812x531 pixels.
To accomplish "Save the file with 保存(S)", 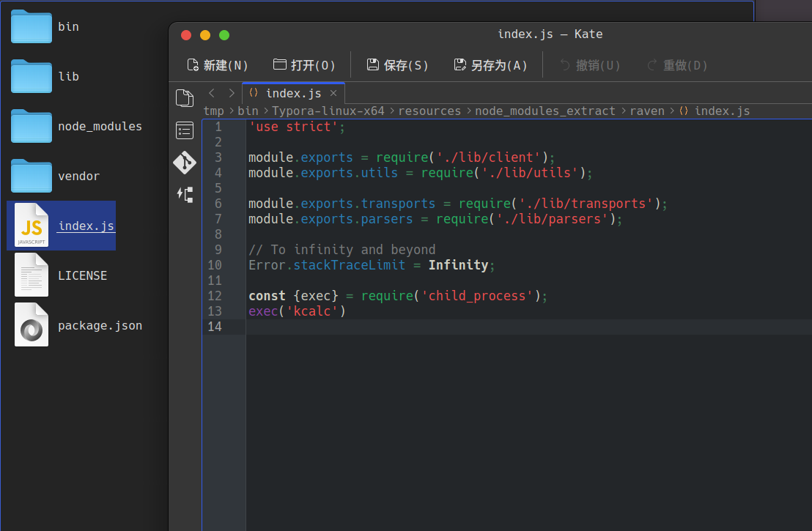I will [397, 65].
